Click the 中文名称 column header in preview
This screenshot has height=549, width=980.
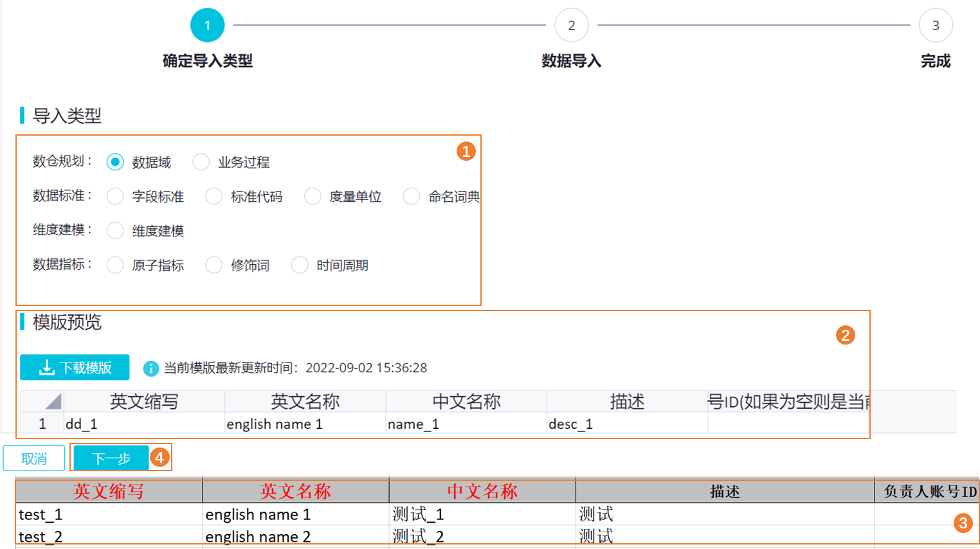pos(466,401)
